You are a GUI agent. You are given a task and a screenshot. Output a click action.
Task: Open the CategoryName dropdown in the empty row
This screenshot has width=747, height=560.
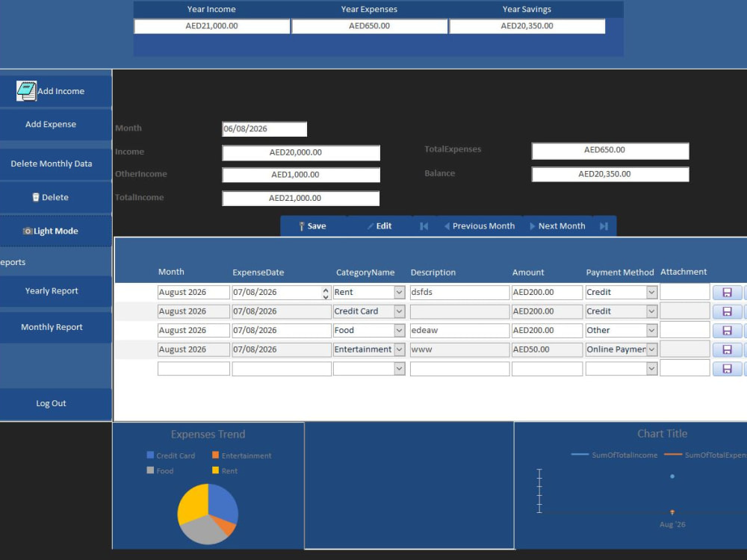click(x=399, y=369)
